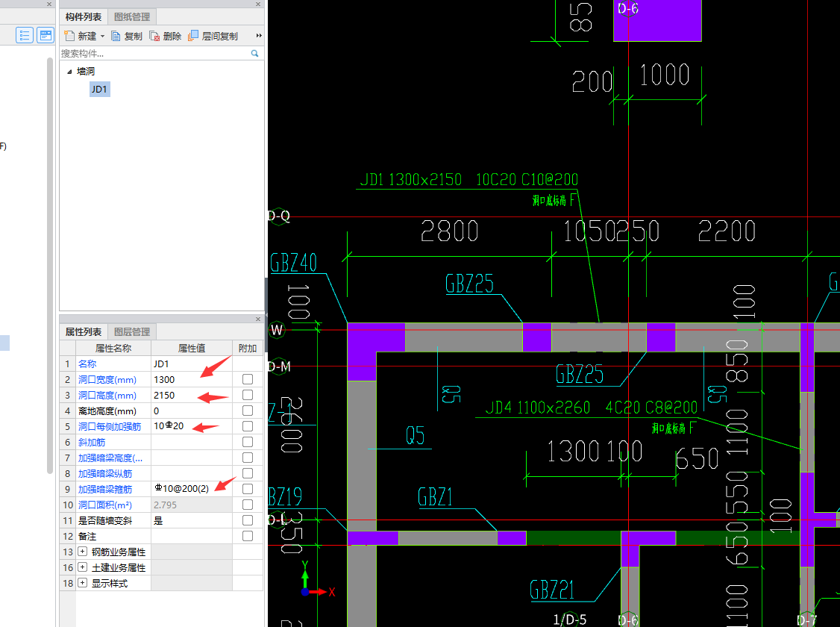840x627 pixels.
Task: Click the 加强暗梁箍筋 value 10@200(2)
Action: point(191,489)
